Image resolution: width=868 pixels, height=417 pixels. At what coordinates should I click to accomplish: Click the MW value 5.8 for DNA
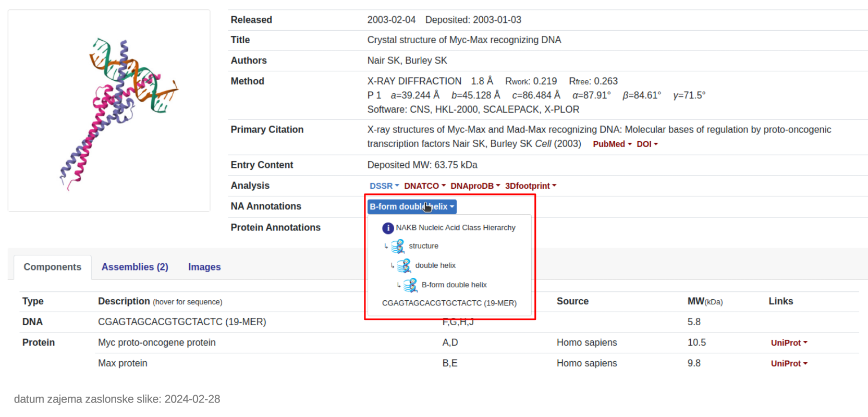[x=694, y=322]
